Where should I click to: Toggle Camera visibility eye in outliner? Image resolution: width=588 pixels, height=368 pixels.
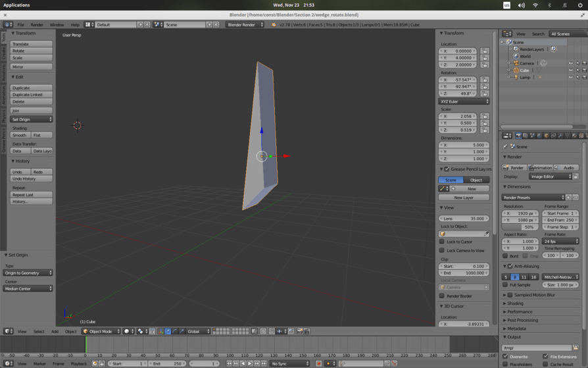point(570,63)
